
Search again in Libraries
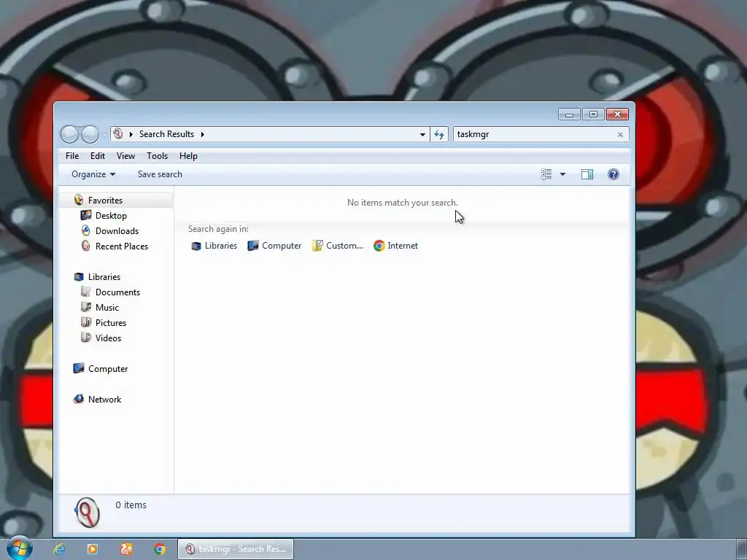(x=214, y=246)
